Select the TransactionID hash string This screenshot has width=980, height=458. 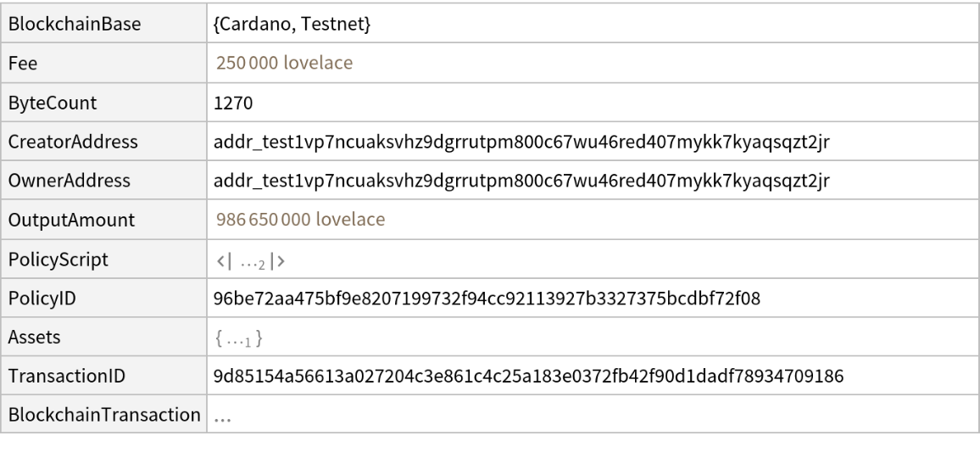coord(528,377)
